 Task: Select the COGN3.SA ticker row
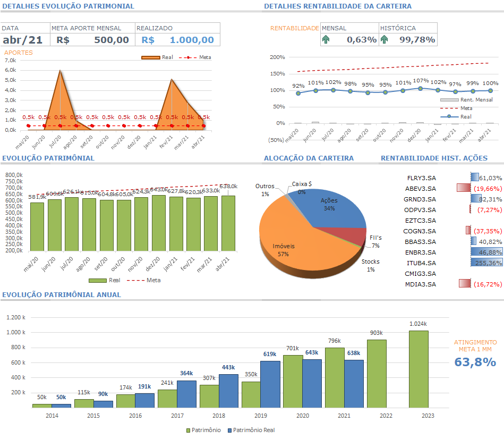click(420, 231)
